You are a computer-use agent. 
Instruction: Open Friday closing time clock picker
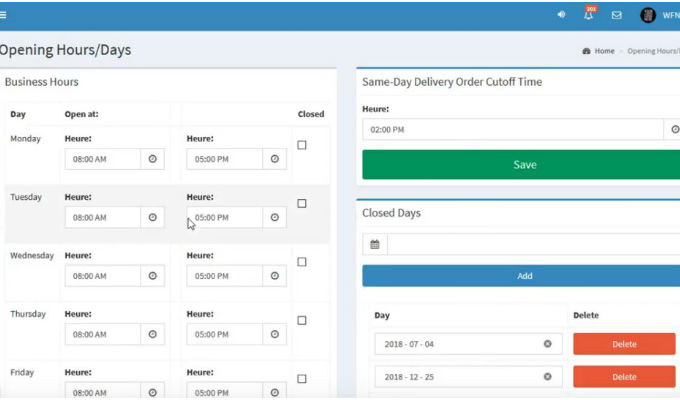275,392
